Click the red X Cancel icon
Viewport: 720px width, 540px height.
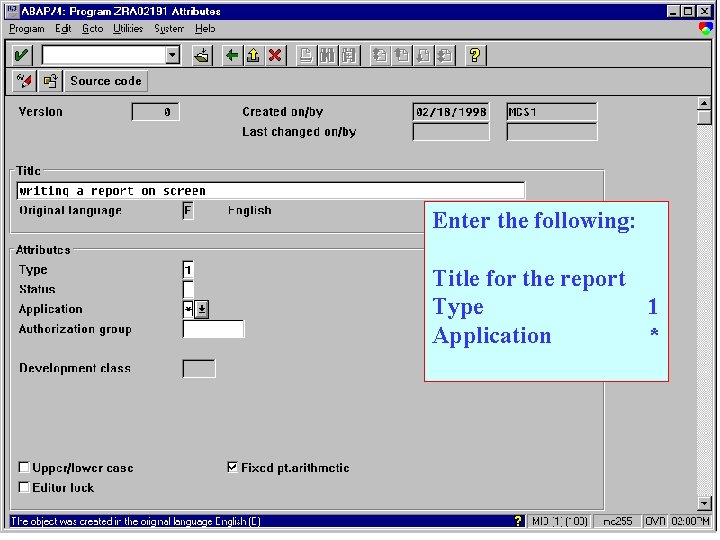click(x=275, y=56)
